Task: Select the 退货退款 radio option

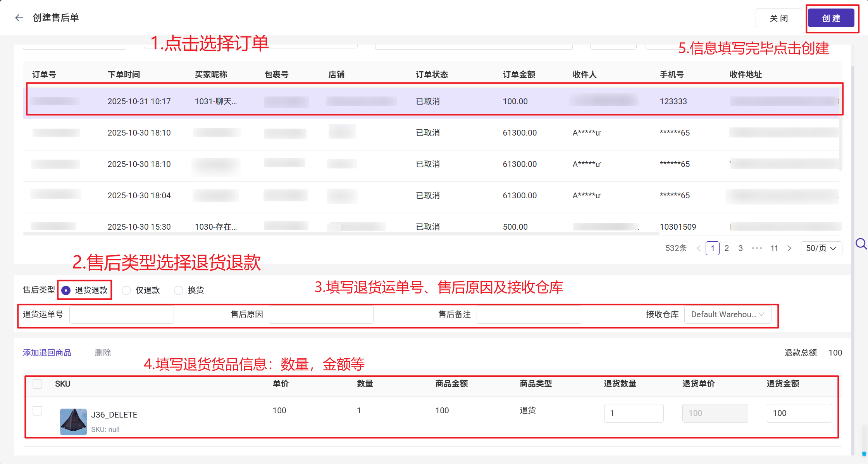Action: coord(66,290)
